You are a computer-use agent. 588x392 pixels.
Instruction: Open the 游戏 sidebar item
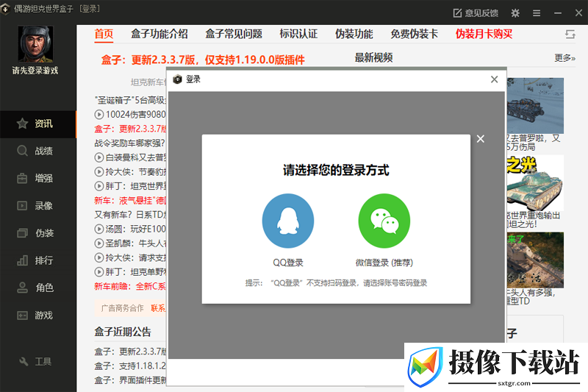click(x=38, y=315)
